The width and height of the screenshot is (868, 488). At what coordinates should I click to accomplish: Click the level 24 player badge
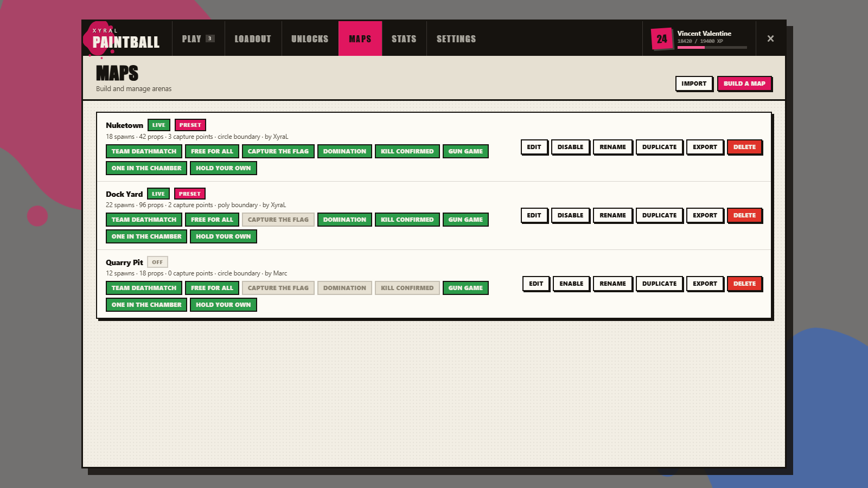point(662,39)
